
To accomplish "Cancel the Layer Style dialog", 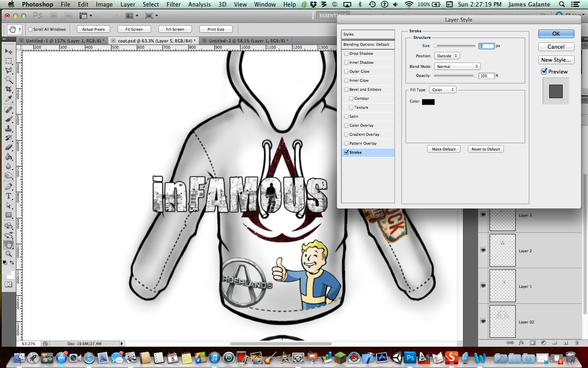I will pos(556,47).
